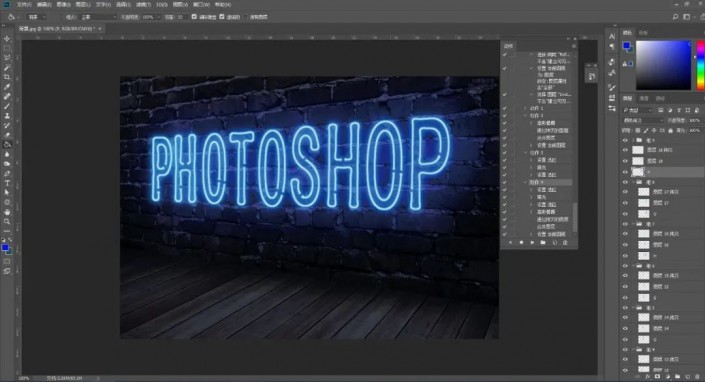
Task: Select the Hand tool
Action: coord(7,212)
